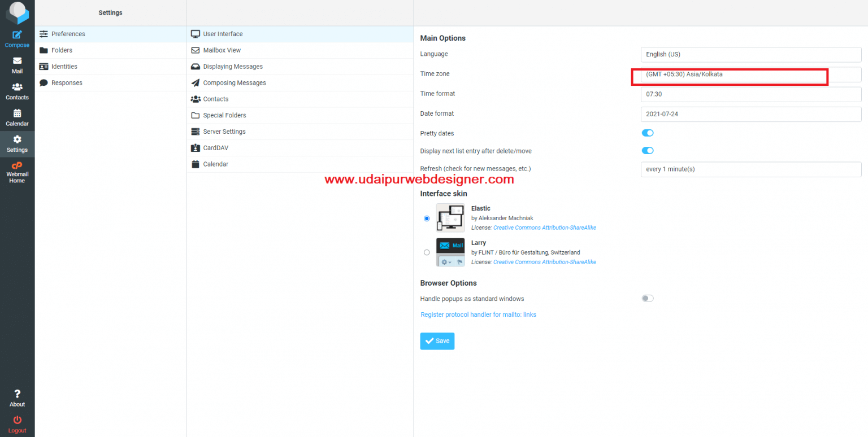The height and width of the screenshot is (437, 868).
Task: Select Composing Messages preferences section
Action: [x=234, y=83]
